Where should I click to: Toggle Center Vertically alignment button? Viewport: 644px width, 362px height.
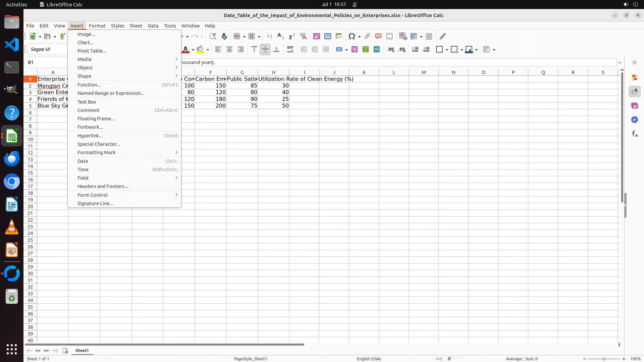pos(265,50)
